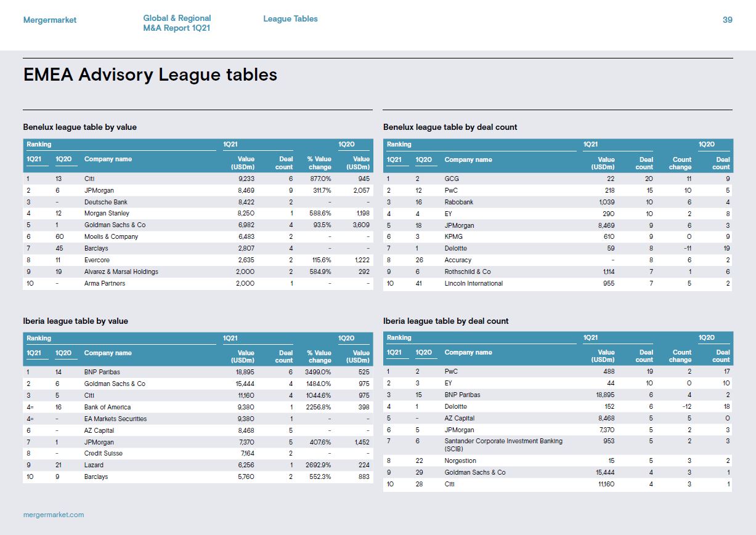Select the Mergermarket header title
756x535 pixels.
(x=50, y=20)
